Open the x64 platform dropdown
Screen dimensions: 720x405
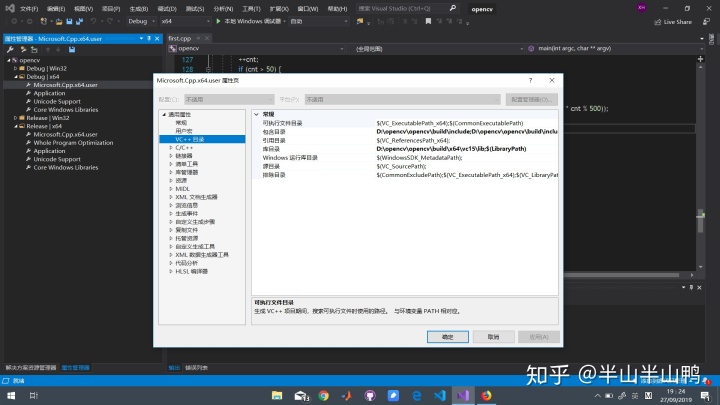coord(186,21)
